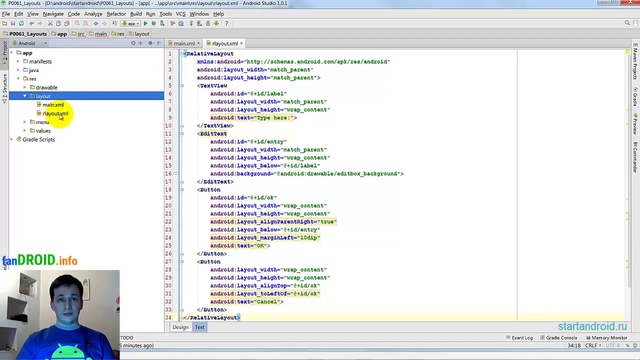Click the green download-arrow toolbar icon
This screenshot has height=360, width=640.
click(216, 24)
